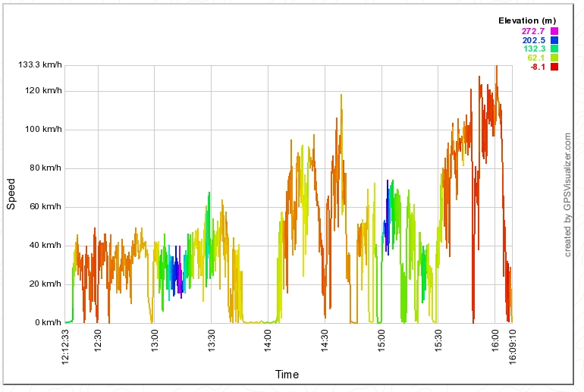Click the 272.7 legend value text
The height and width of the screenshot is (392, 584).
click(x=534, y=31)
